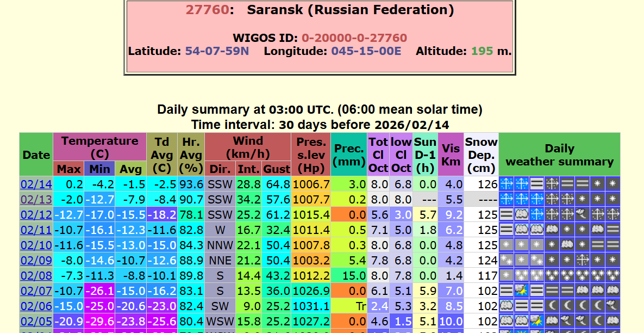Click the station ID 27760 in the header
Screen dimensions: 644x333
click(207, 10)
